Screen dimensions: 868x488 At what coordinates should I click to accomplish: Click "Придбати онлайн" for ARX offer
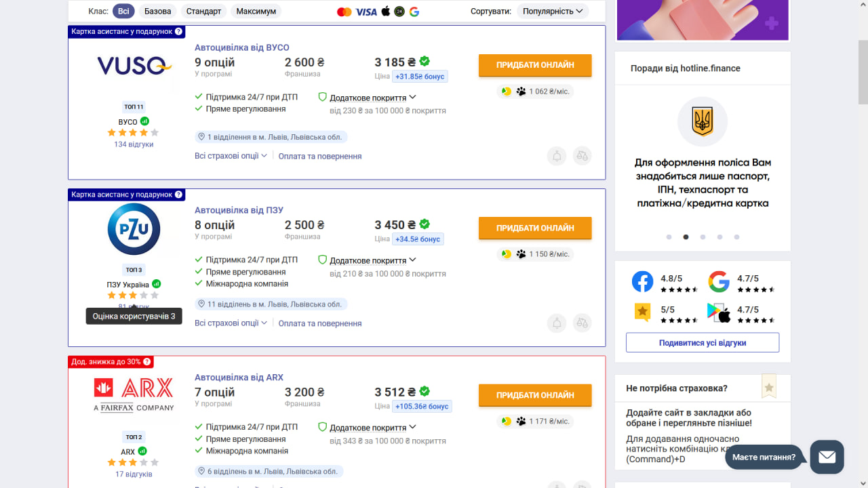(535, 395)
